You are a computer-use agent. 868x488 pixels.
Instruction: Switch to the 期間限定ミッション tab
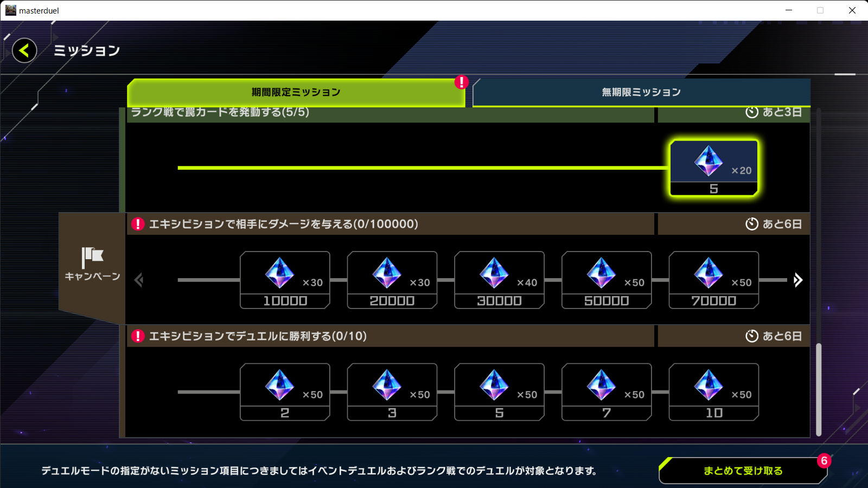[x=296, y=92]
